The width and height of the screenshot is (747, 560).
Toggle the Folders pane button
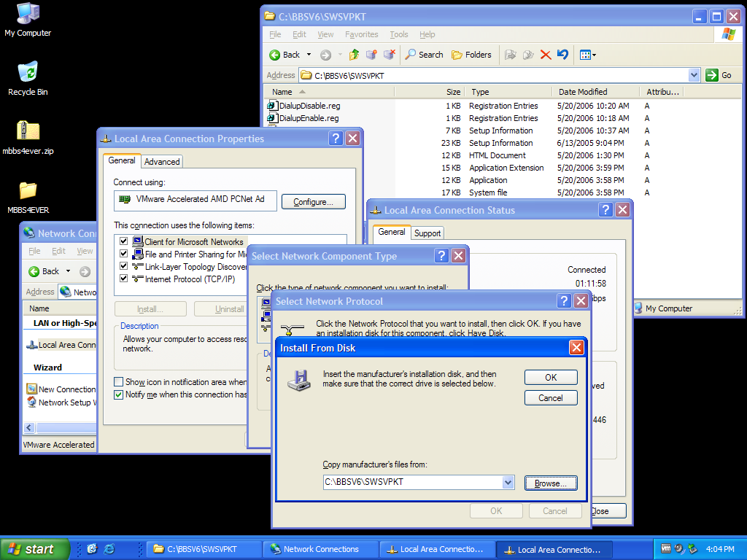471,55
